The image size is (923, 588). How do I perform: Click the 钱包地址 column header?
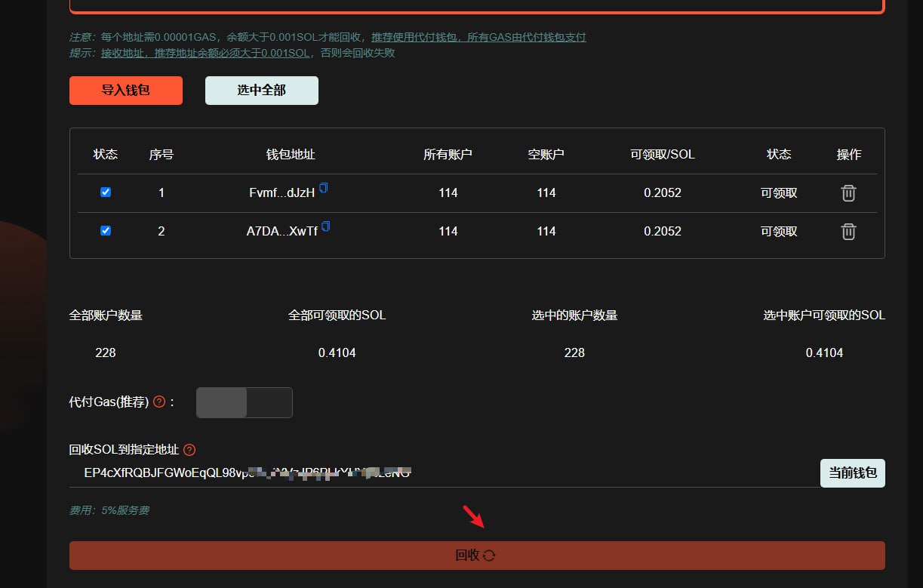pyautogui.click(x=291, y=154)
